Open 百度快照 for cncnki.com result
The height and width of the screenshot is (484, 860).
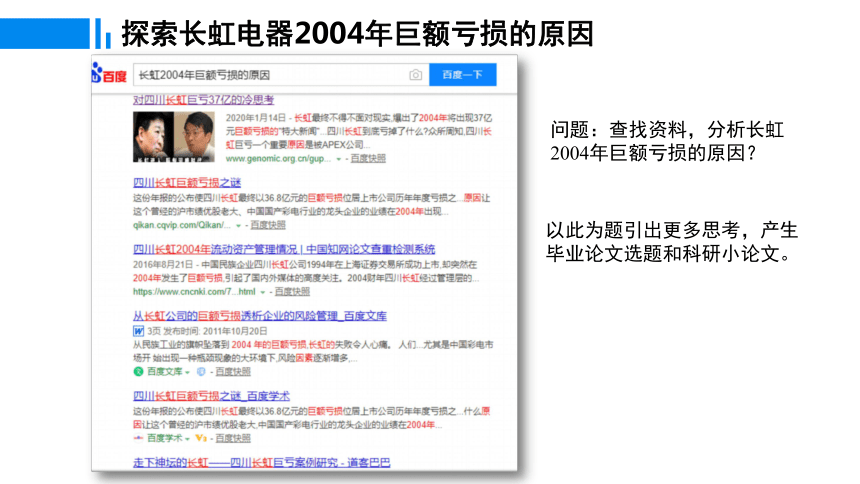pos(292,292)
